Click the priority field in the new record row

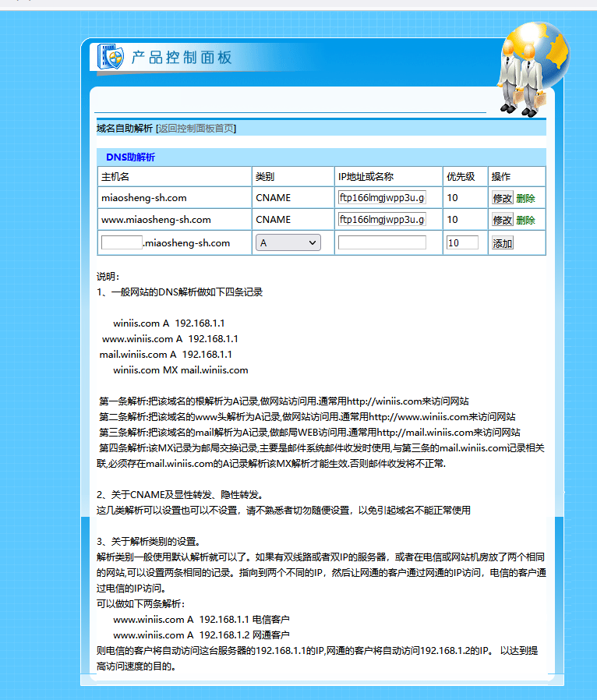click(461, 243)
